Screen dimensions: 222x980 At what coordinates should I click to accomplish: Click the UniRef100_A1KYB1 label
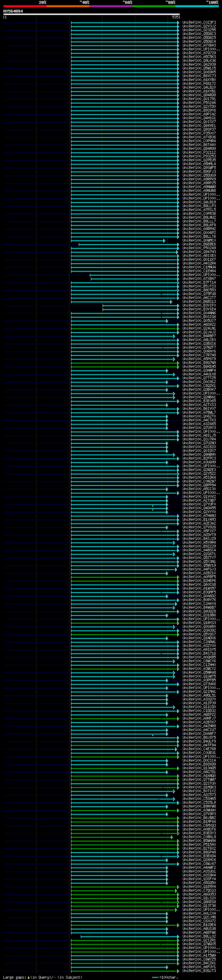pos(199,91)
